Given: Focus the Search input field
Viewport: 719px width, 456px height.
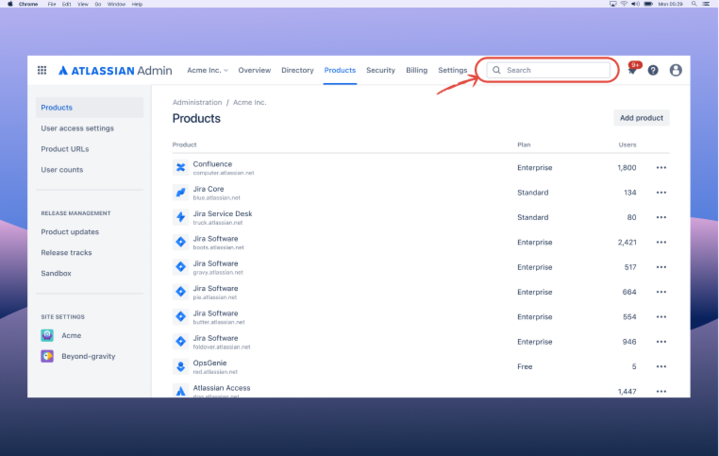Looking at the screenshot, I should pyautogui.click(x=548, y=70).
